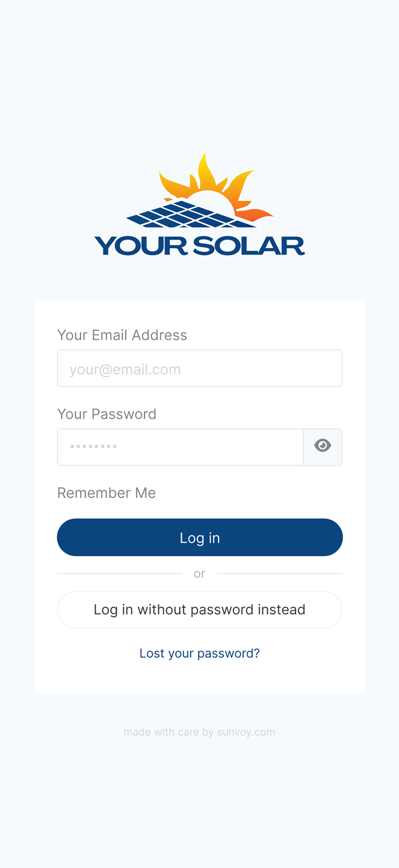Click the your@email.com placeholder text
399x868 pixels.
click(125, 370)
